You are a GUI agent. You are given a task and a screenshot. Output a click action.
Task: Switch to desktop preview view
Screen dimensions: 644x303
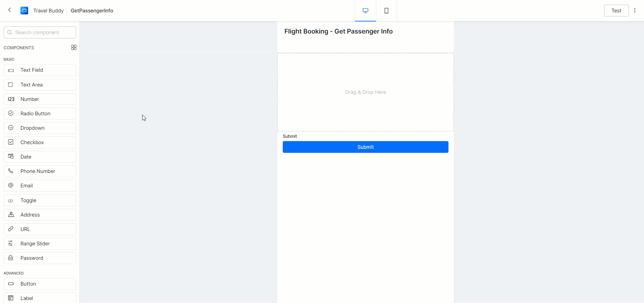coord(365,11)
